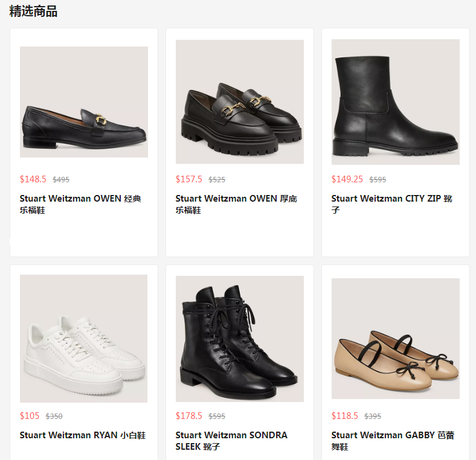476x460 pixels.
Task: Click the Stuart Weitzman OWEN 厚底乐福鞋 title
Action: 236,204
